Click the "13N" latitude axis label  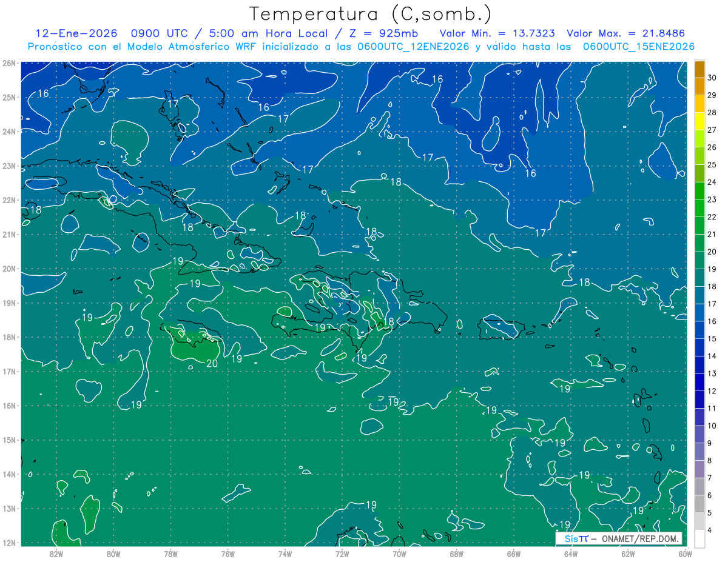coord(8,508)
